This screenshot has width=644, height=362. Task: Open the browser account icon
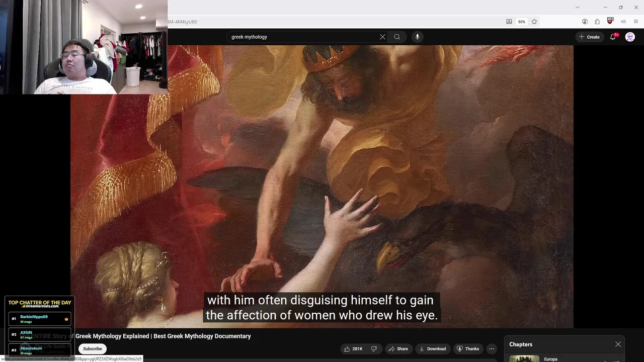pos(585,22)
